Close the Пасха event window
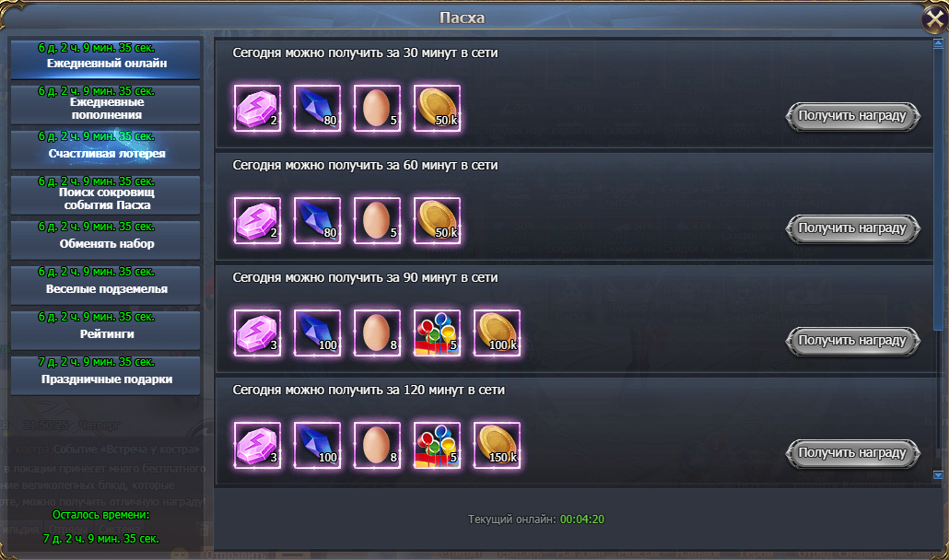Viewport: 949px width, 560px height. (934, 18)
